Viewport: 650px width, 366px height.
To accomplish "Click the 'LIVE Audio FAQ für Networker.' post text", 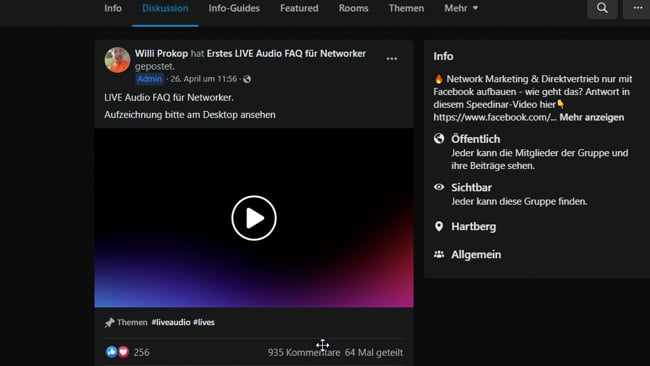I will tap(169, 97).
